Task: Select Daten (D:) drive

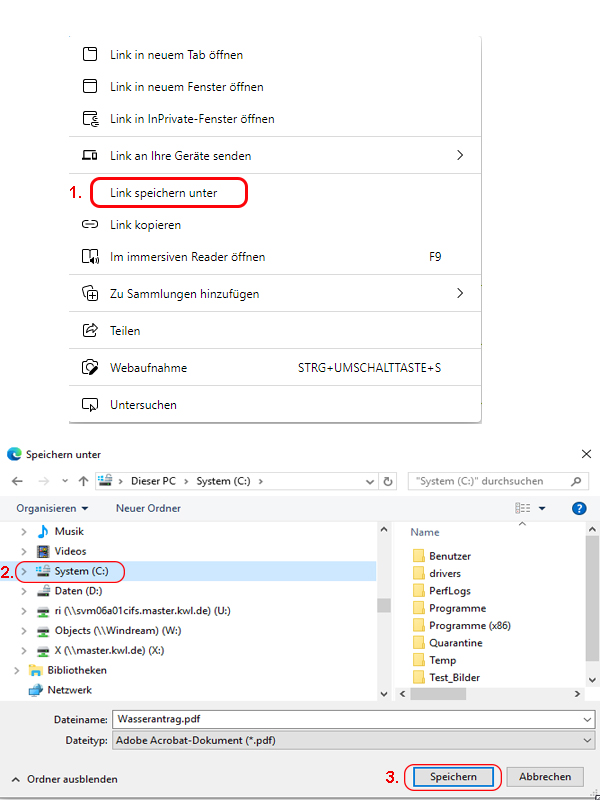Action: 78,591
